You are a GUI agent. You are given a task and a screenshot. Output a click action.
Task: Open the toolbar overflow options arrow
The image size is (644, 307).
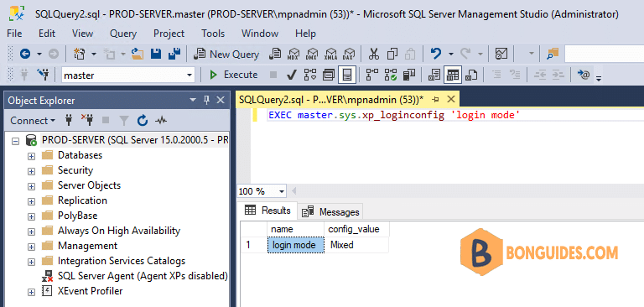point(599,78)
